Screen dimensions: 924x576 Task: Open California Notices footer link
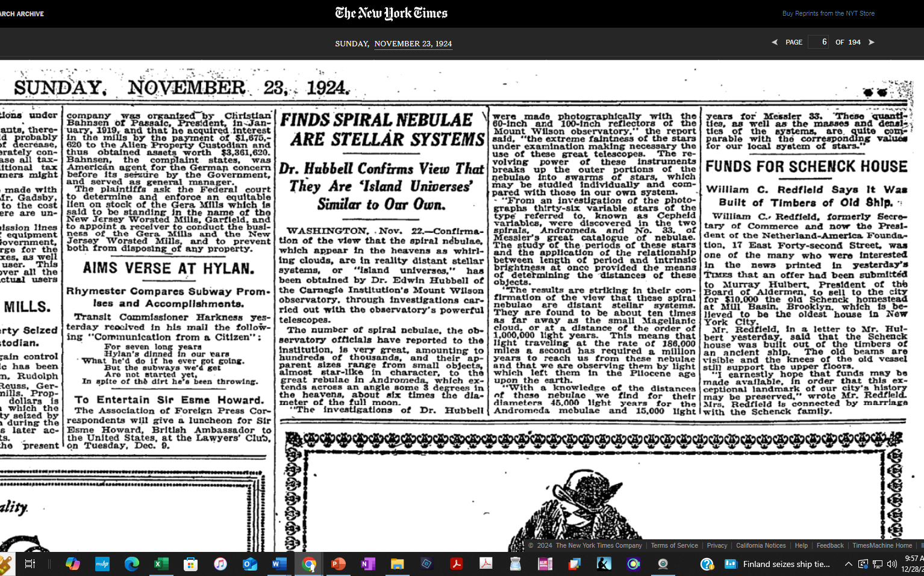pos(761,545)
